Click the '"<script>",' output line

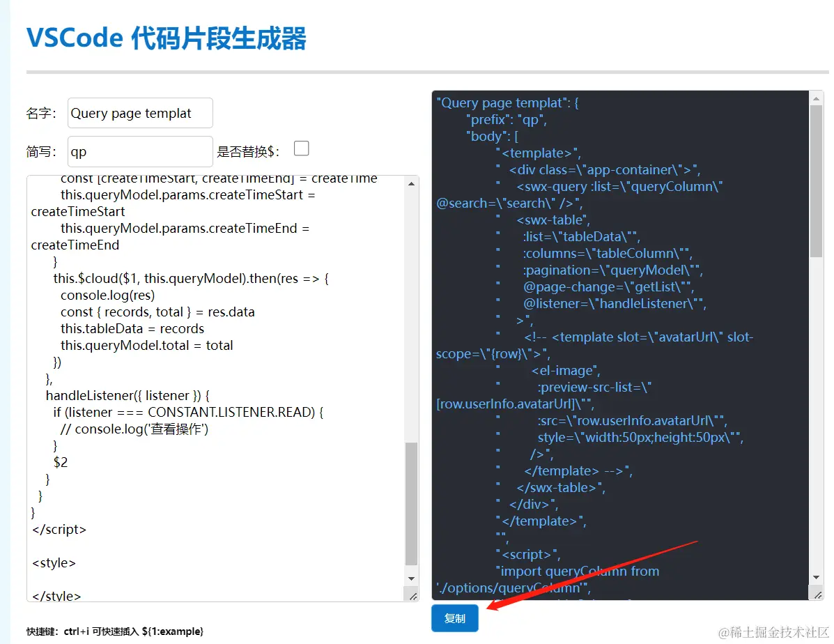tap(528, 554)
